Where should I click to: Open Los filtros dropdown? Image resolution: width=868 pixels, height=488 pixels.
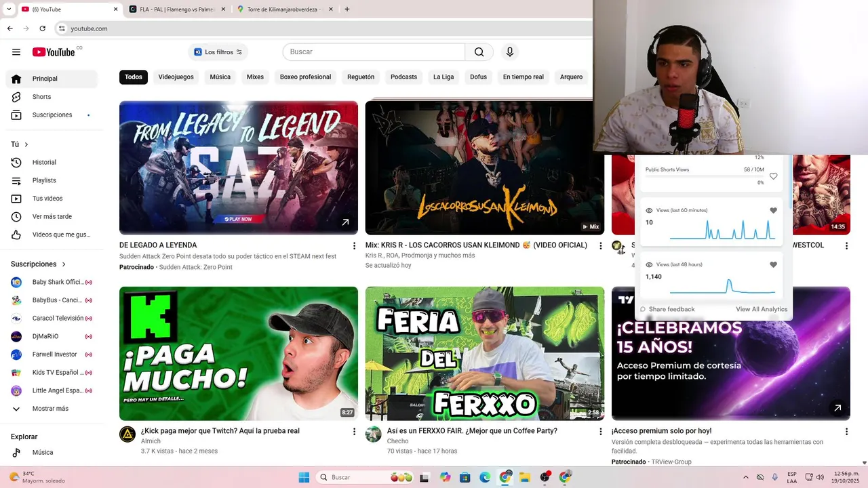click(218, 52)
